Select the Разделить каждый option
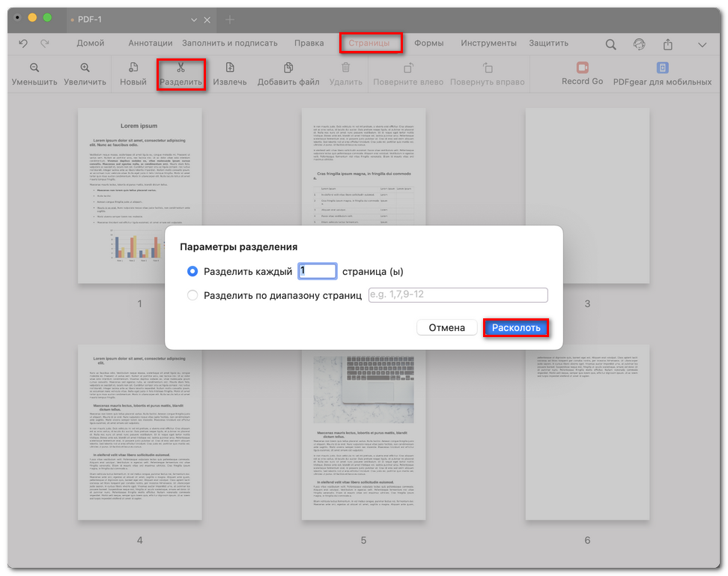The image size is (728, 576). (x=192, y=272)
